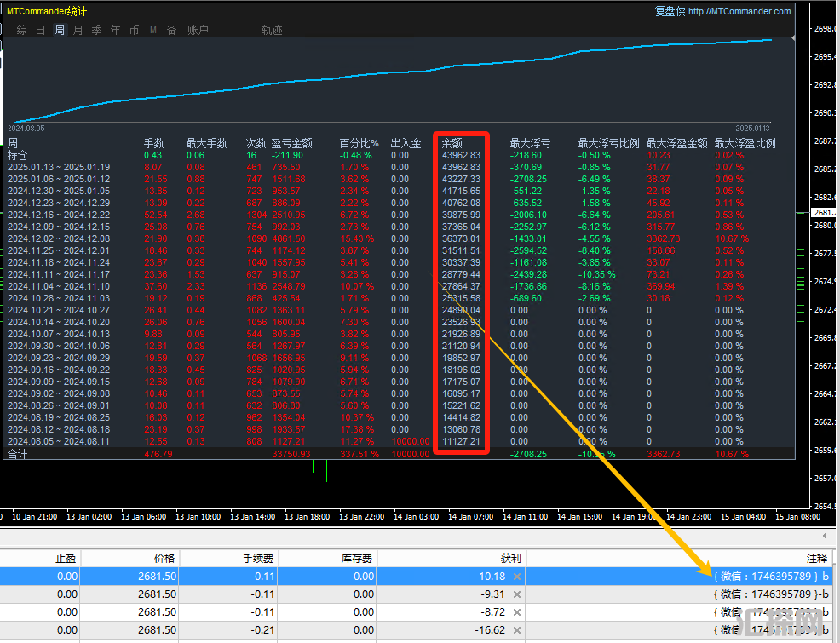Viewport: 840px width, 643px height.
Task: Click the left arrow of horizontal scrollbar
Action: click(824, 536)
